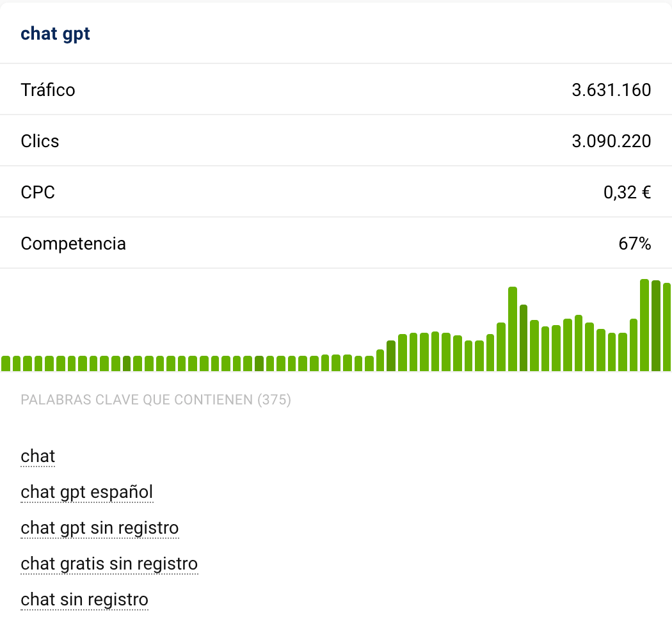Click the CPC row label
Viewport: 672px width, 622px height.
pyautogui.click(x=38, y=192)
